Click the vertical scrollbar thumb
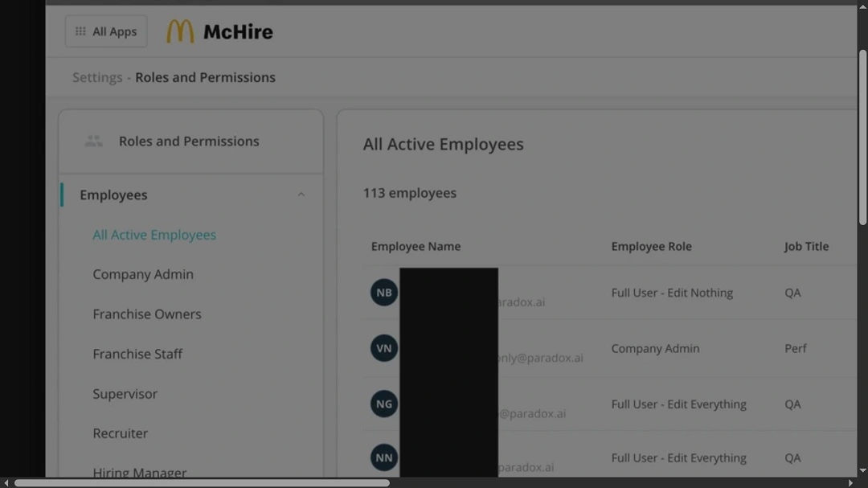 click(x=862, y=137)
